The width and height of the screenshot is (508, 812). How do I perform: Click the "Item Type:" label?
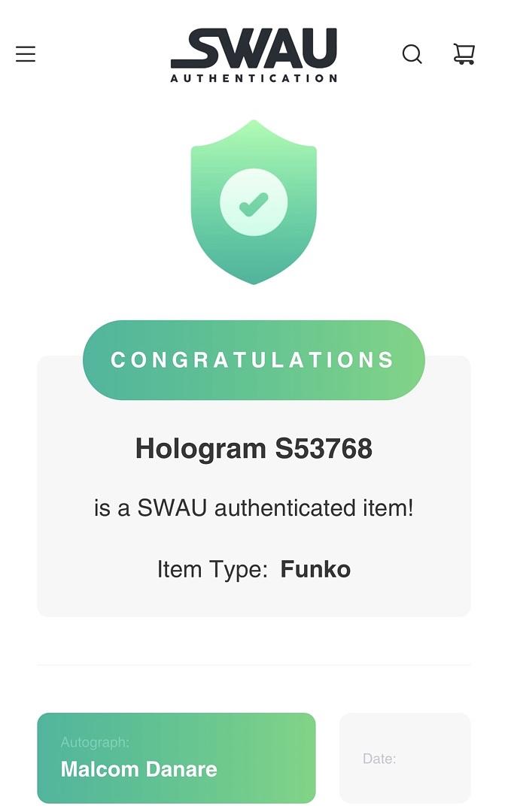point(212,569)
